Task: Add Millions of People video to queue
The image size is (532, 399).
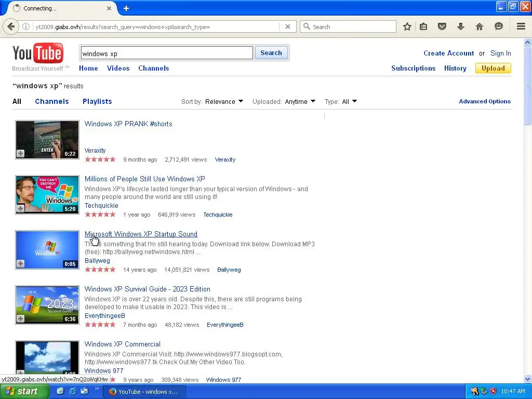Action: coord(20,208)
